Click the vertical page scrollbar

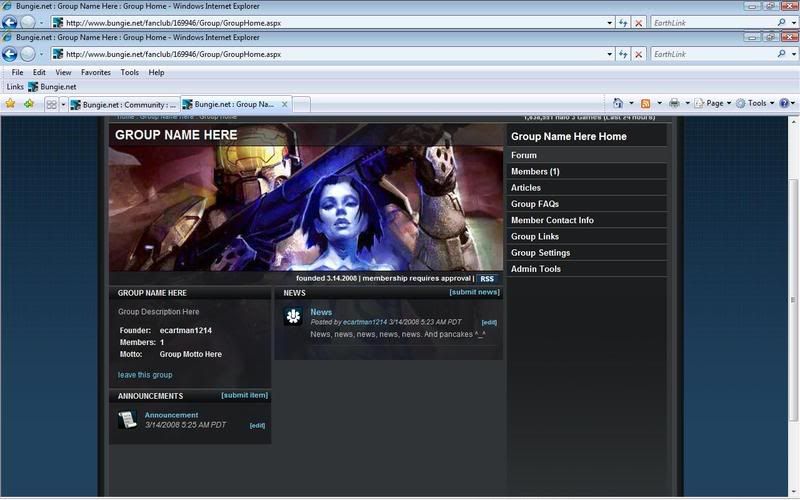pos(792,300)
